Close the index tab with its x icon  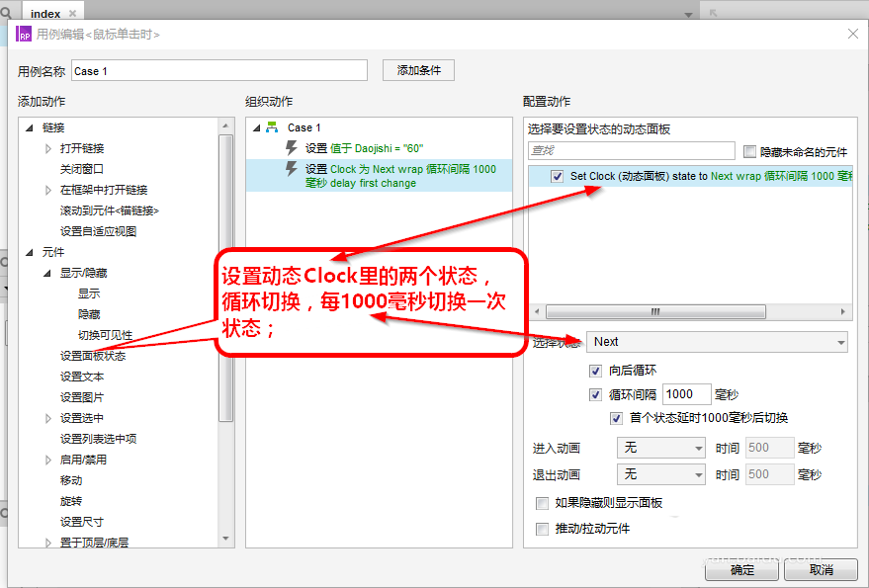point(72,13)
